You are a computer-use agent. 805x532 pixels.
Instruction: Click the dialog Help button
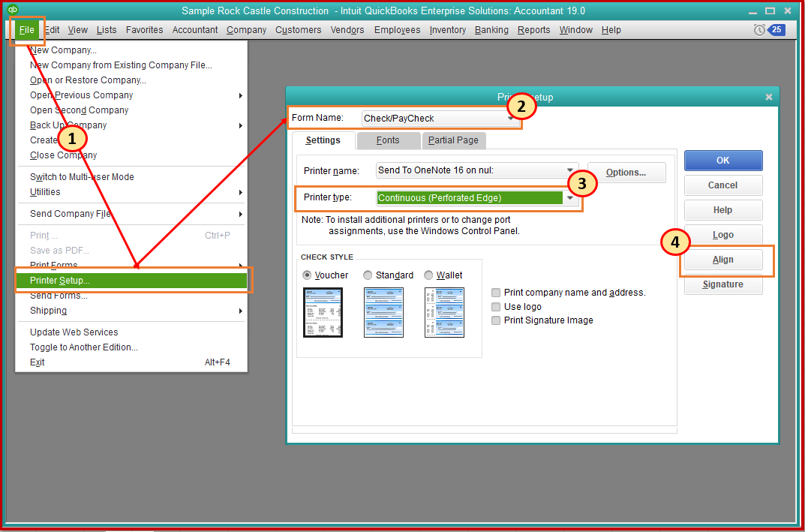click(723, 210)
